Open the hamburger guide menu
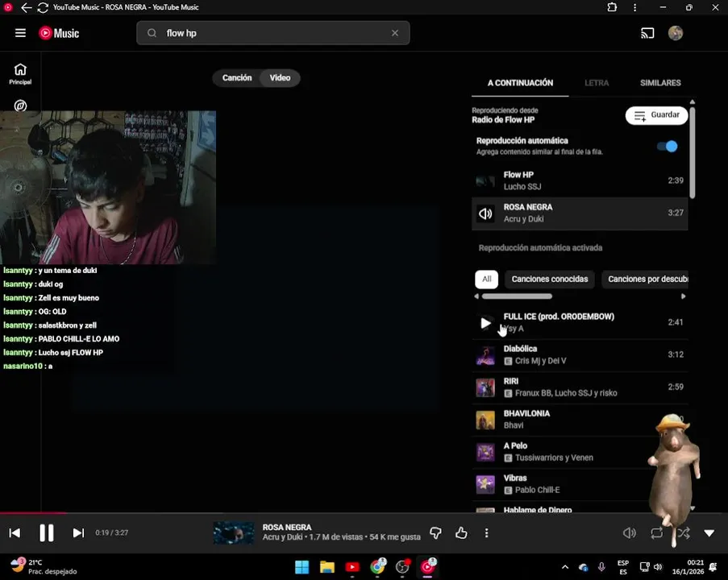The image size is (728, 580). (x=20, y=33)
